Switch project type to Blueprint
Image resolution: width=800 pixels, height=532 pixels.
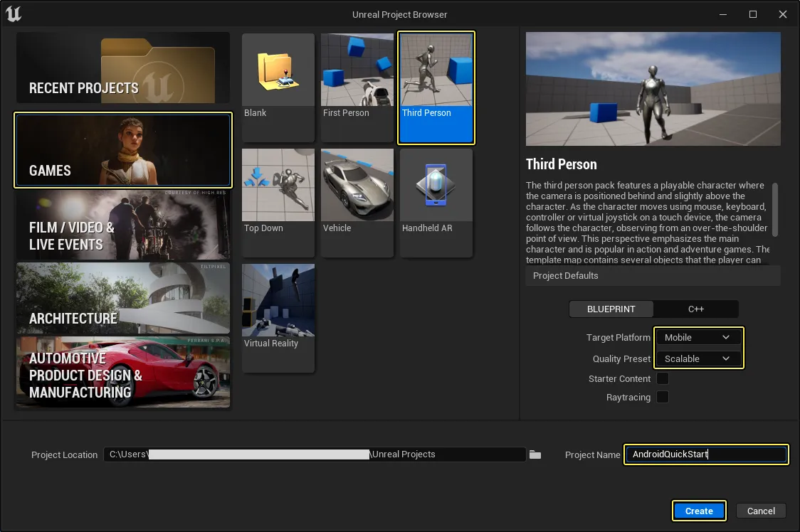click(x=611, y=309)
